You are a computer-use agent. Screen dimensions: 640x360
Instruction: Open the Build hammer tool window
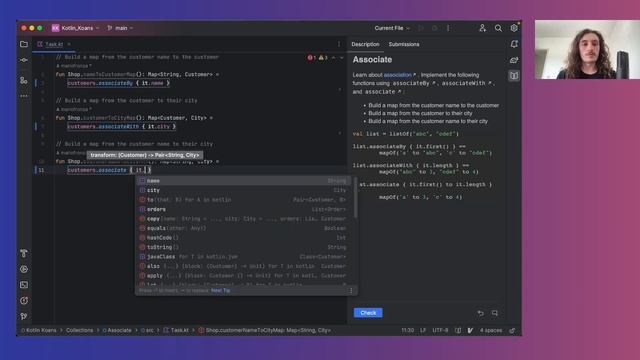coord(24,253)
